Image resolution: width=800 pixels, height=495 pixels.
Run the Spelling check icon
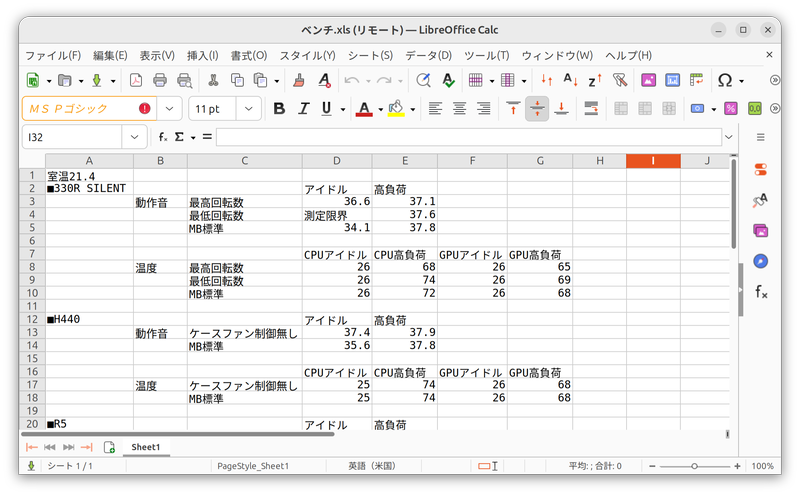pos(448,80)
